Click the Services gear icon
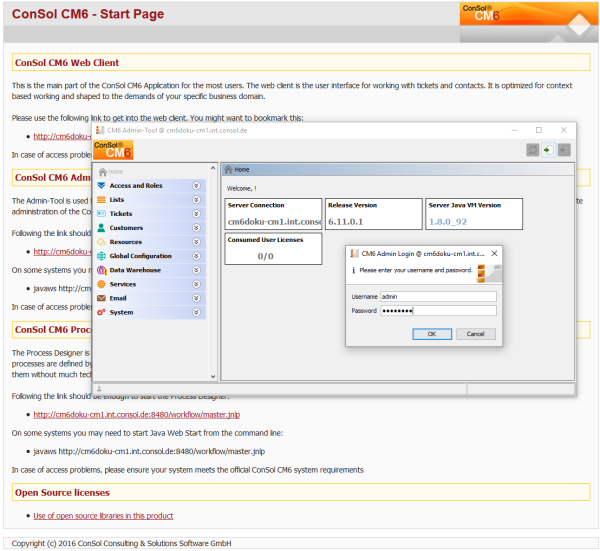Screen dimensions: 600x551 (101, 284)
